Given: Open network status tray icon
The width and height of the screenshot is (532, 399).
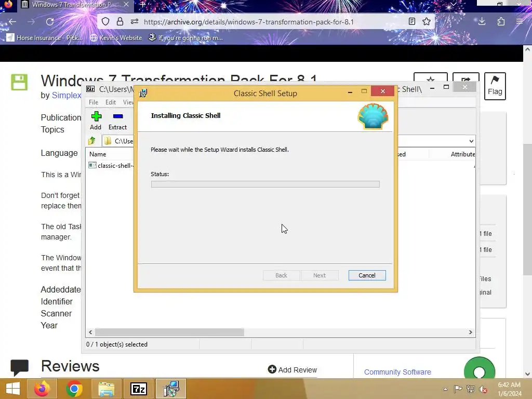Looking at the screenshot, I should tap(471, 389).
